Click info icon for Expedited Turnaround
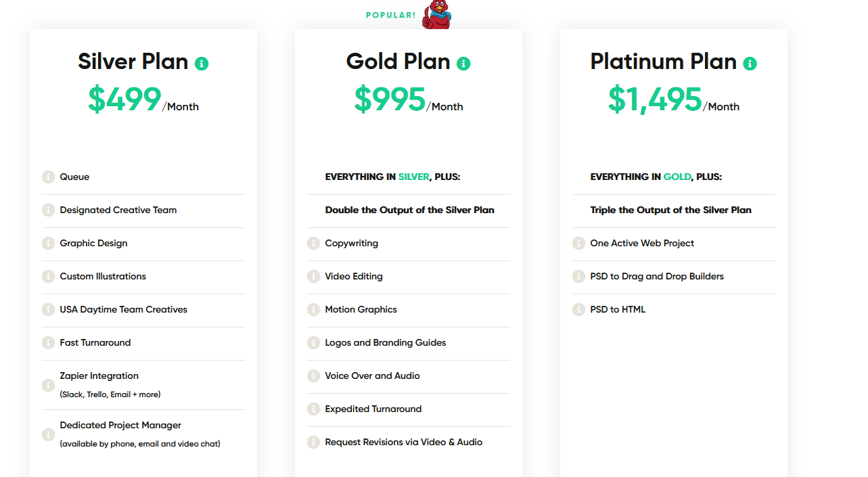 click(x=313, y=409)
